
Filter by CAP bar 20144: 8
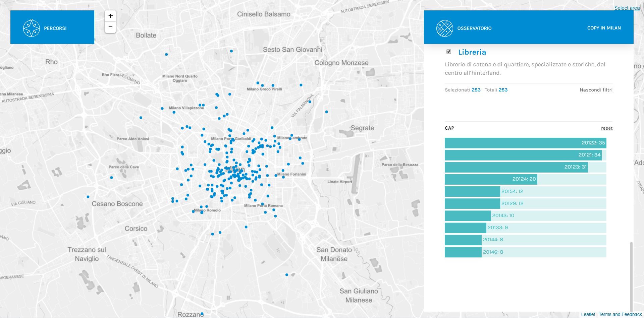pos(525,240)
